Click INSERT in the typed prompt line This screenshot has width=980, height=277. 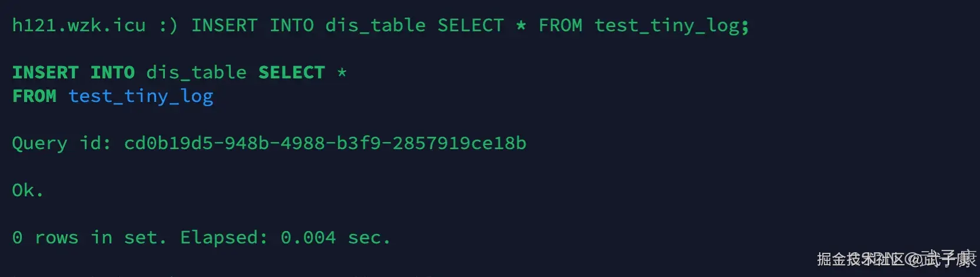(224, 25)
